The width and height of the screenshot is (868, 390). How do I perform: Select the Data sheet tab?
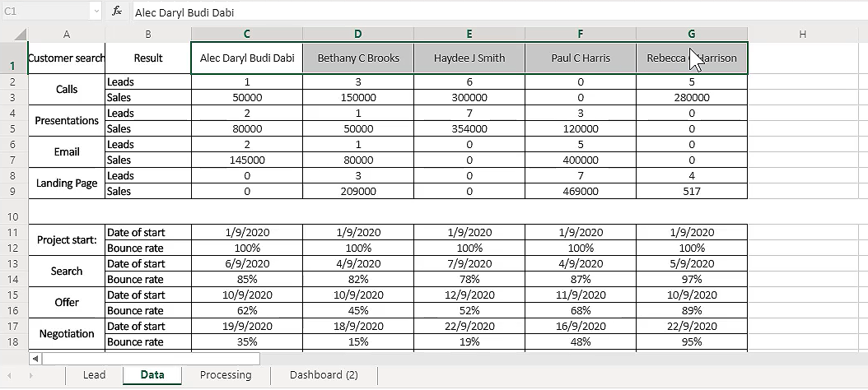(152, 375)
